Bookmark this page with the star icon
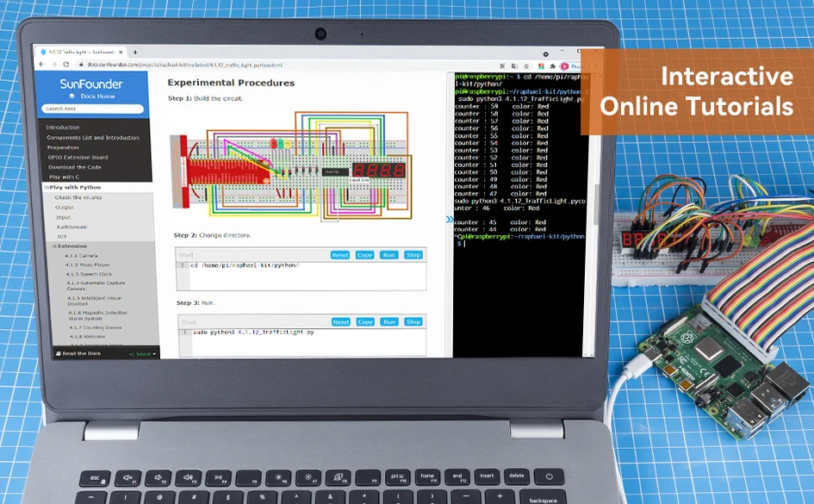814x504 pixels. tap(526, 65)
